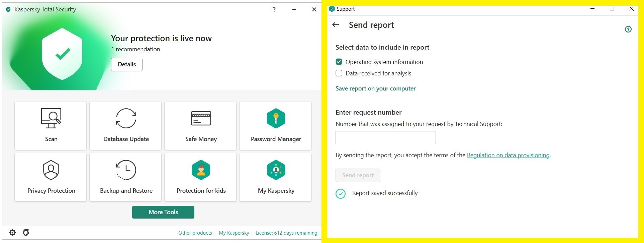644x243 pixels.
Task: Click Save report on your computer link
Action: coord(376,88)
